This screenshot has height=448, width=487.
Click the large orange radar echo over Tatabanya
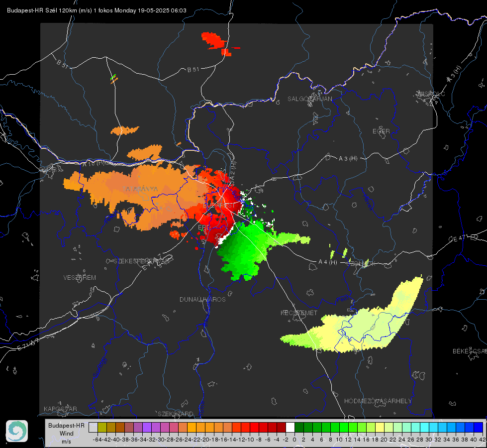(140, 193)
